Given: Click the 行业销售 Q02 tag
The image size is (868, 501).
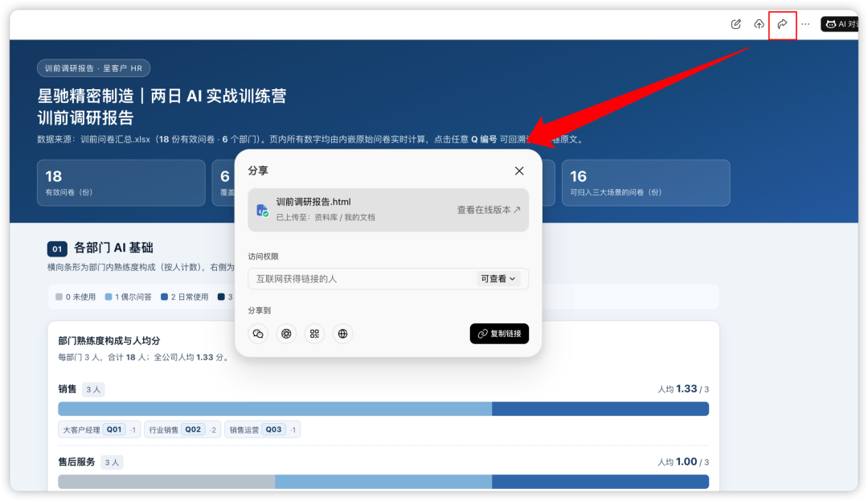Looking at the screenshot, I should 182,429.
